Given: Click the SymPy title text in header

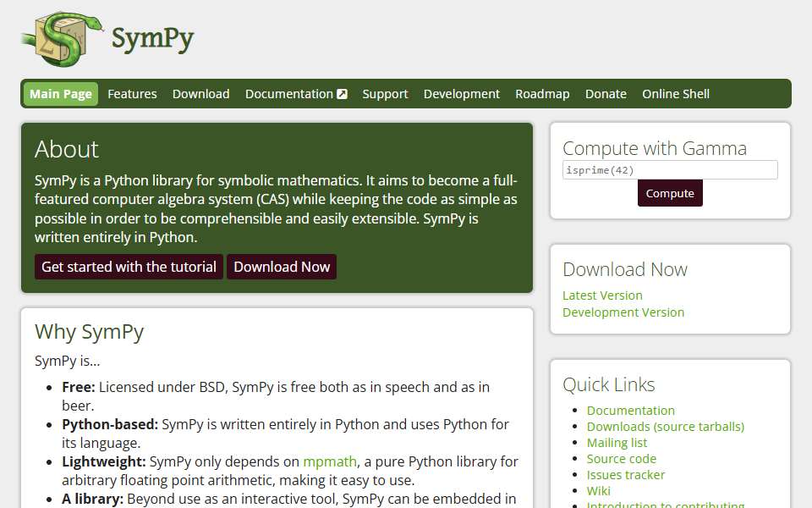Looking at the screenshot, I should (x=153, y=39).
